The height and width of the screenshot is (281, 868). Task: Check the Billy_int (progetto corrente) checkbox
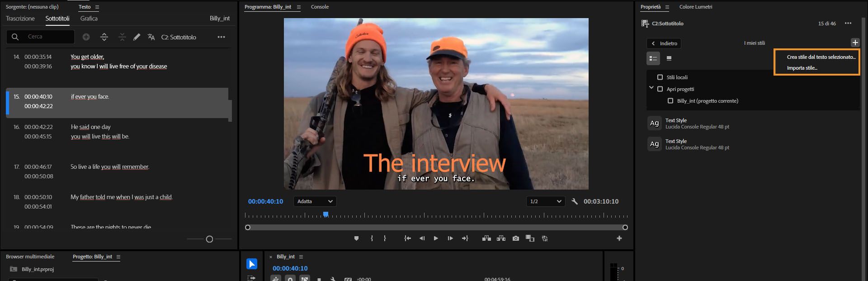pyautogui.click(x=670, y=101)
